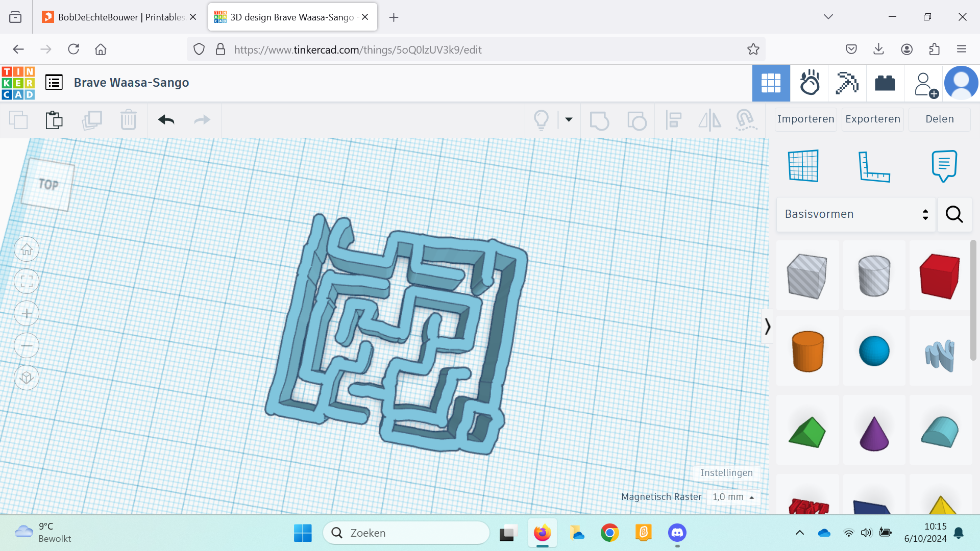Click the shape search magnifier
The height and width of the screenshot is (551, 980).
pyautogui.click(x=954, y=214)
